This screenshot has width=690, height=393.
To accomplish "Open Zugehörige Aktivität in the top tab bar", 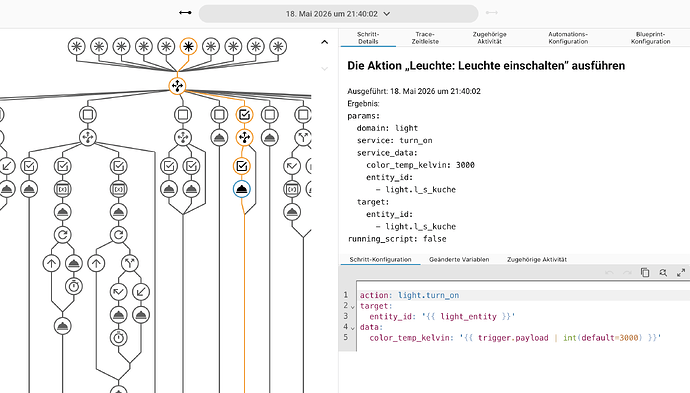I will point(489,38).
